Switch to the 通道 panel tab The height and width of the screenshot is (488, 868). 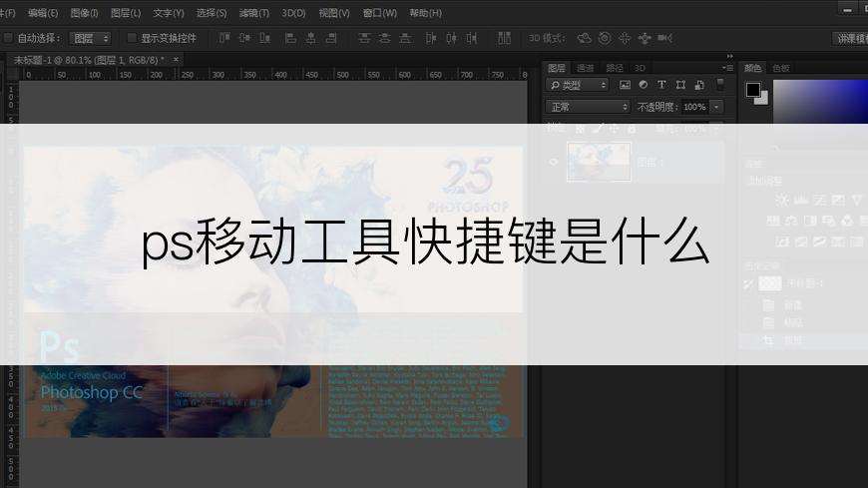click(x=585, y=68)
